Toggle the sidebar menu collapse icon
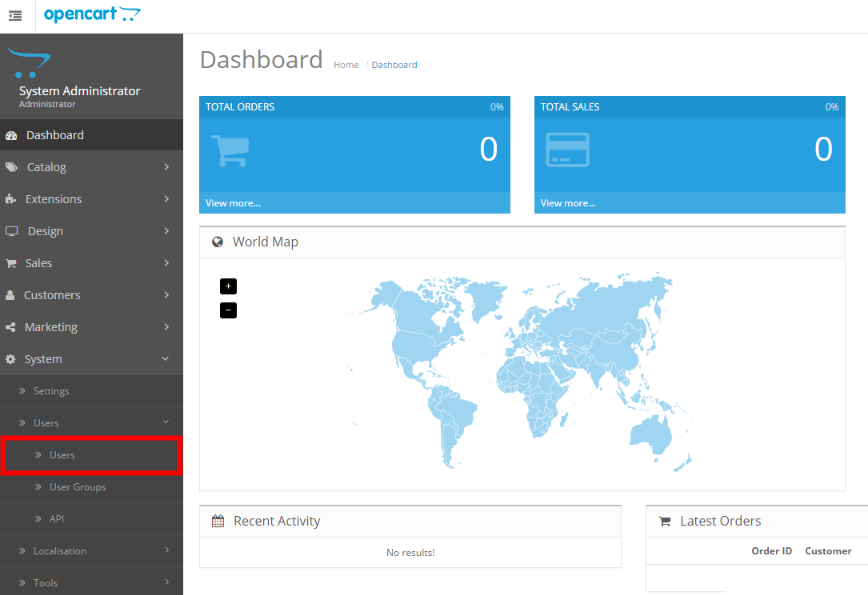Image resolution: width=868 pixels, height=595 pixels. [x=16, y=15]
